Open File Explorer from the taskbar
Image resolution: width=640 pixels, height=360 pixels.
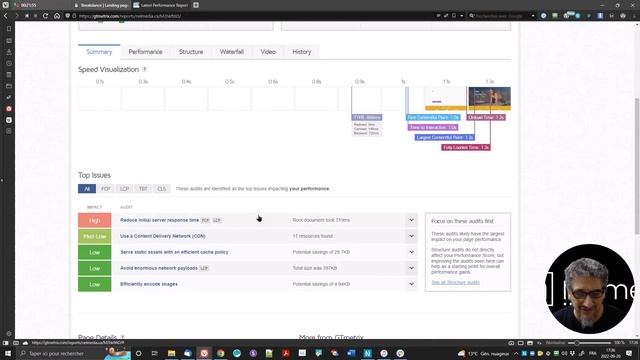pos(171,353)
